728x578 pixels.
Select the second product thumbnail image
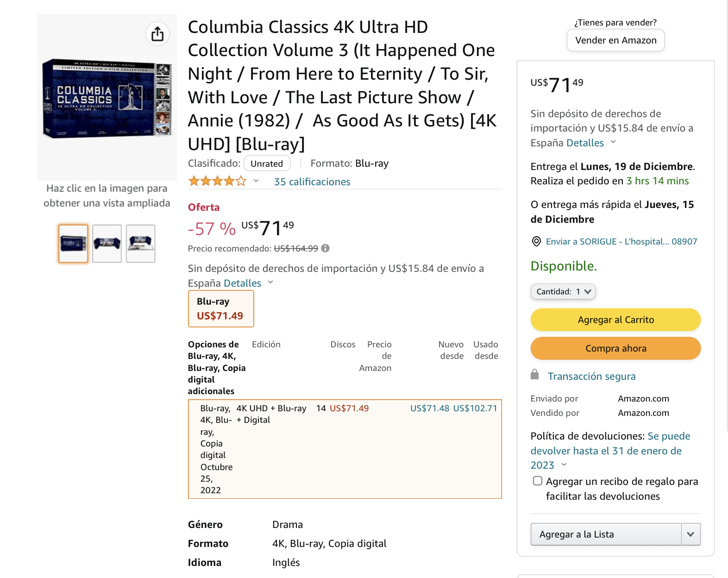pyautogui.click(x=107, y=244)
